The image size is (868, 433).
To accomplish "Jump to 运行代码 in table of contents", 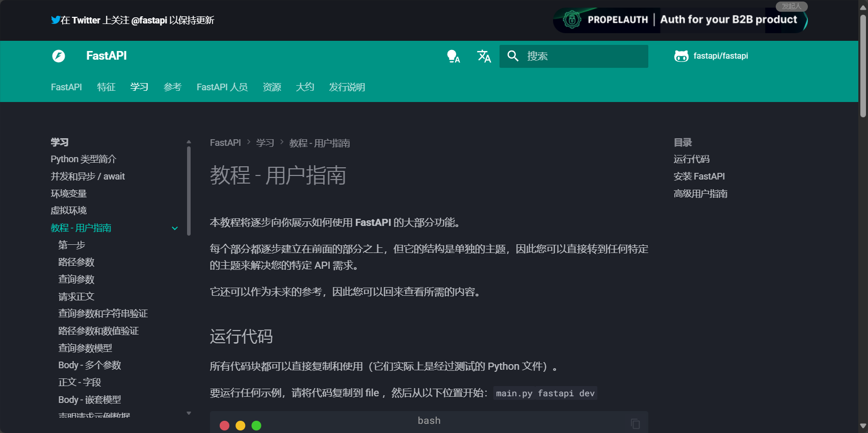I will pos(692,159).
